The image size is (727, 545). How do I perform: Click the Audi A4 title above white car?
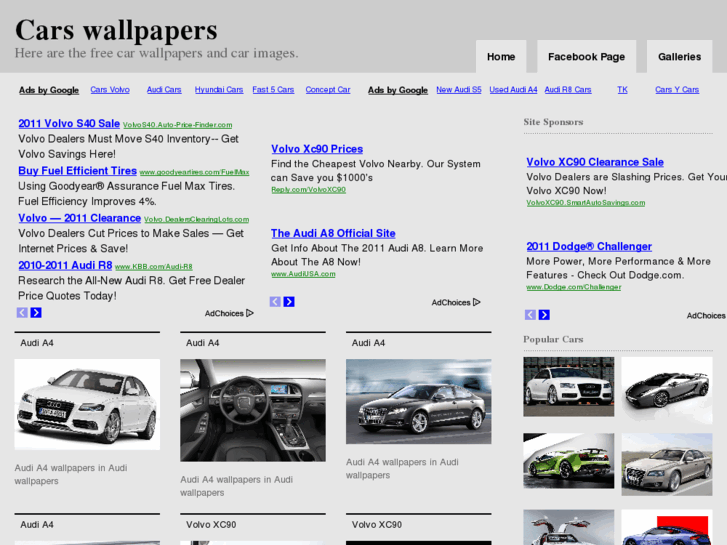37,343
